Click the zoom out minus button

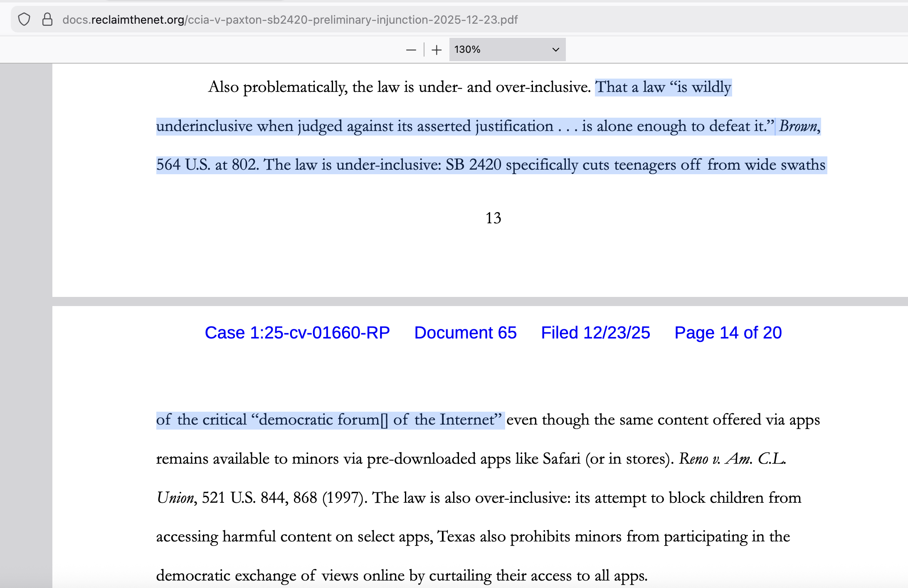(411, 50)
